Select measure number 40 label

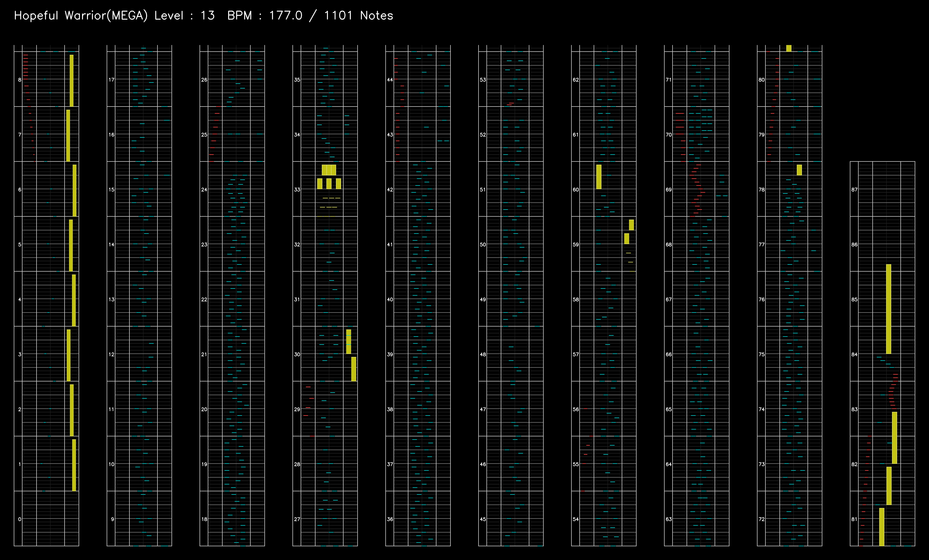390,299
